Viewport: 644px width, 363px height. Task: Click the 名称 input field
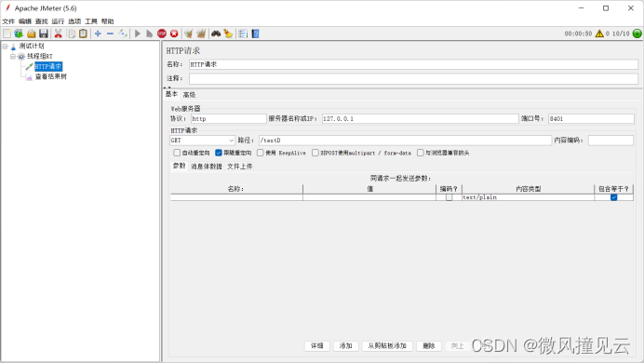click(413, 64)
